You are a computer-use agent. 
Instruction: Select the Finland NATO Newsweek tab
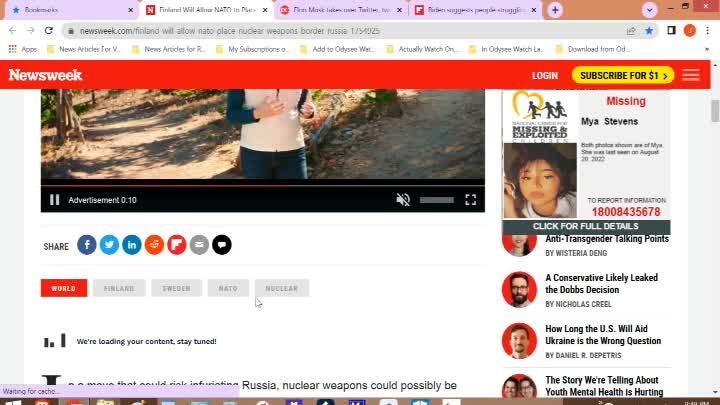[207, 10]
